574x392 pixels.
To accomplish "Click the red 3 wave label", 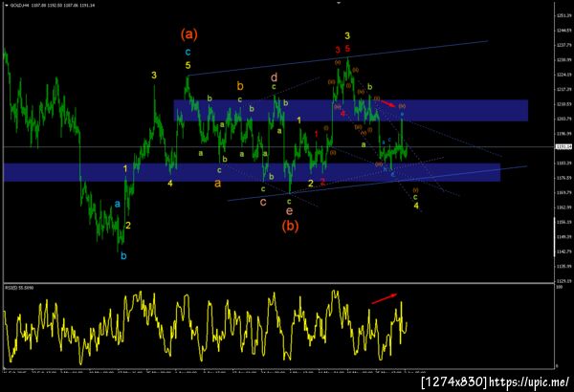I will [338, 50].
